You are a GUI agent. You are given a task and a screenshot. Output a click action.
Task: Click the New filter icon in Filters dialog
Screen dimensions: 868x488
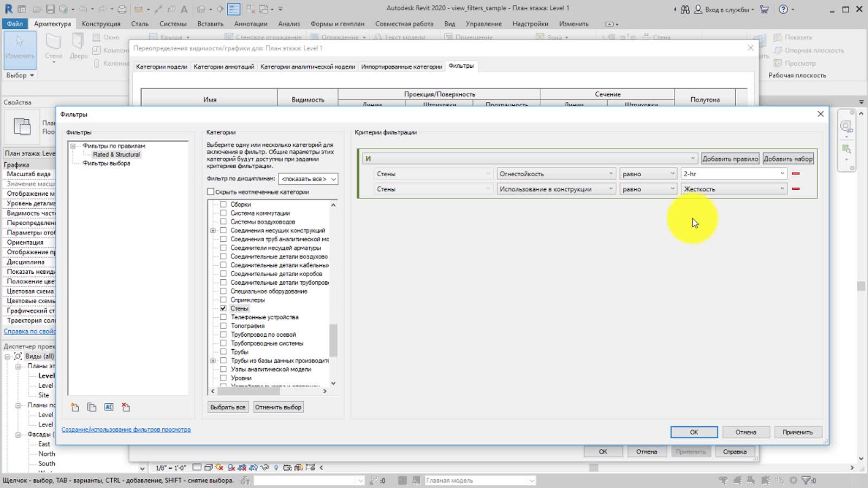(x=75, y=407)
